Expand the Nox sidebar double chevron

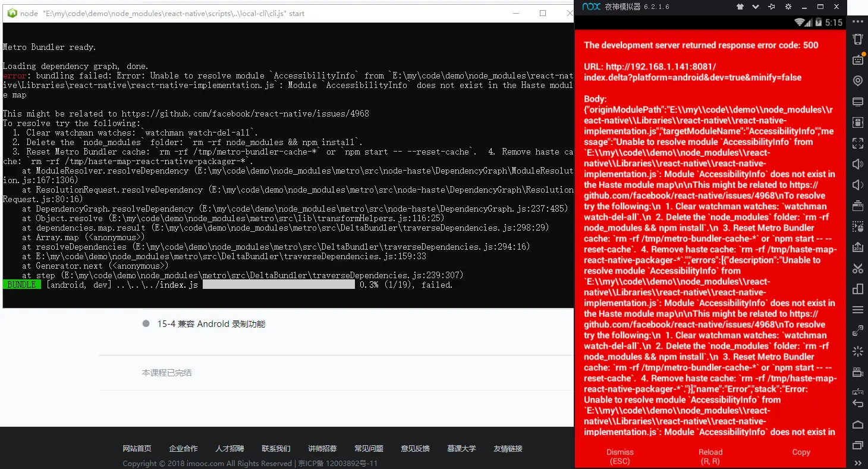pos(858,463)
